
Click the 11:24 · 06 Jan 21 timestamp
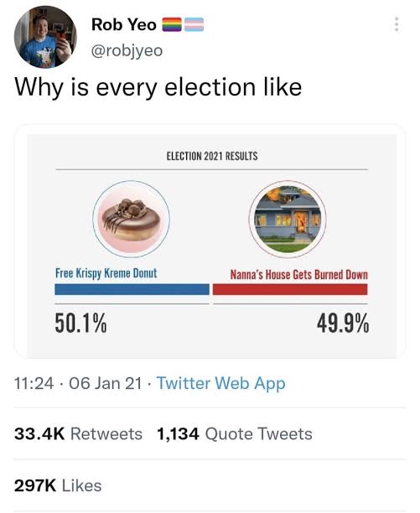pos(78,383)
